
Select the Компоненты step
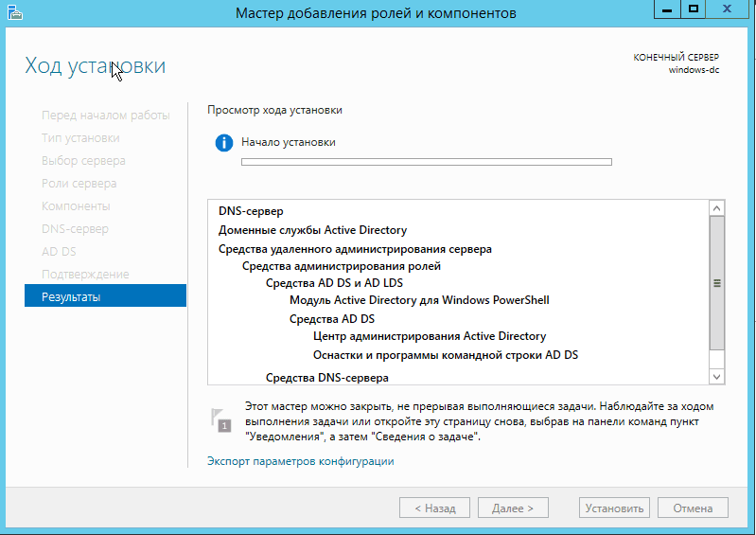[x=76, y=206]
